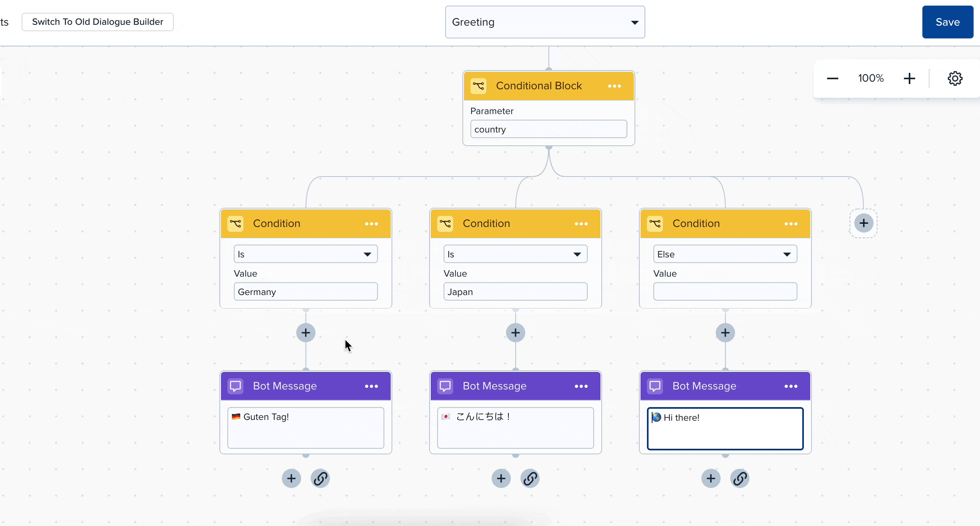Expand the Greeting flow dropdown

pyautogui.click(x=634, y=21)
